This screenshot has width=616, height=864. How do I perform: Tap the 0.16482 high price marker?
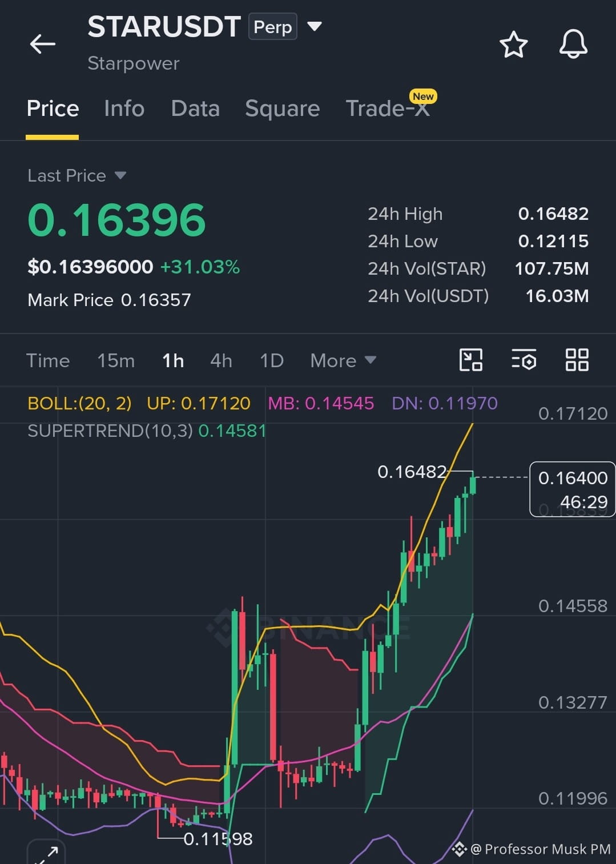pyautogui.click(x=412, y=472)
